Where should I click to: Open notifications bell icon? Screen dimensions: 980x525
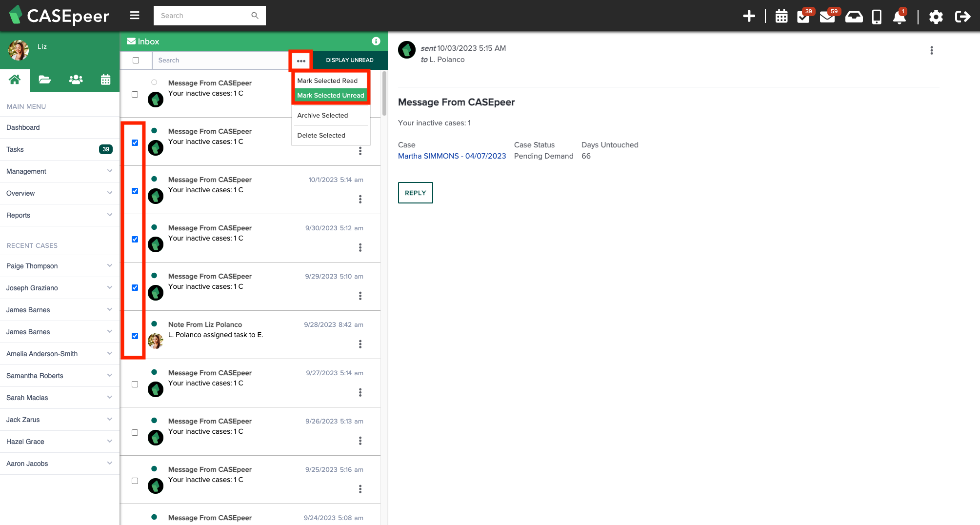pyautogui.click(x=900, y=17)
